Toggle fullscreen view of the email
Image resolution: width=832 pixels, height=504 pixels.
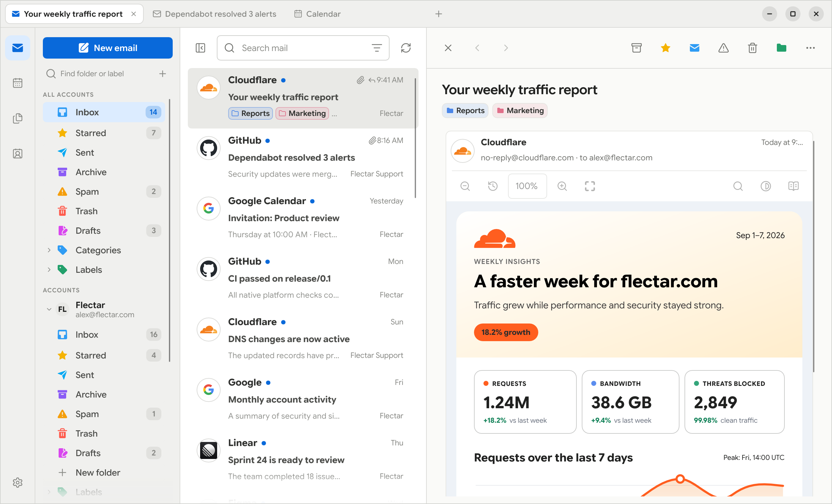pos(590,186)
